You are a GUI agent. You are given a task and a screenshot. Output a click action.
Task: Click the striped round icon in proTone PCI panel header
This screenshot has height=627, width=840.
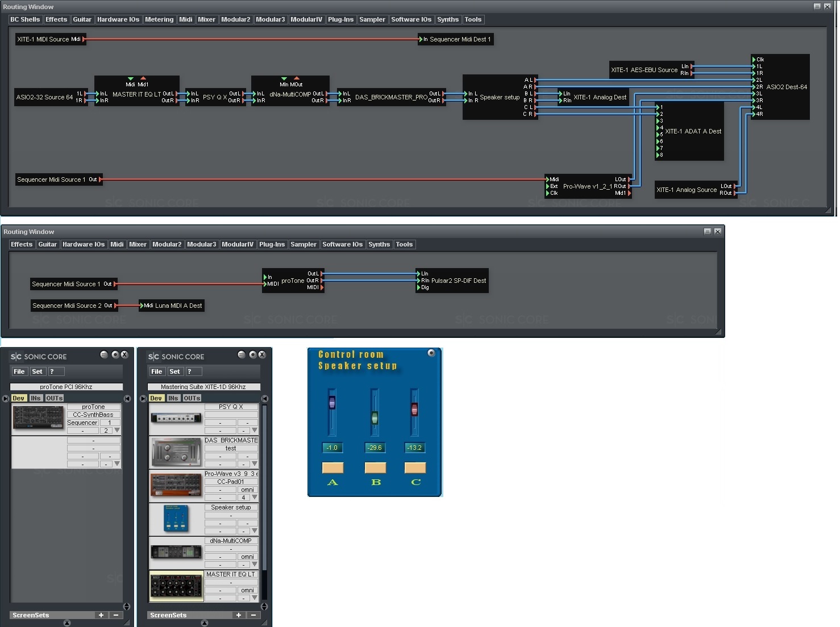tap(104, 354)
